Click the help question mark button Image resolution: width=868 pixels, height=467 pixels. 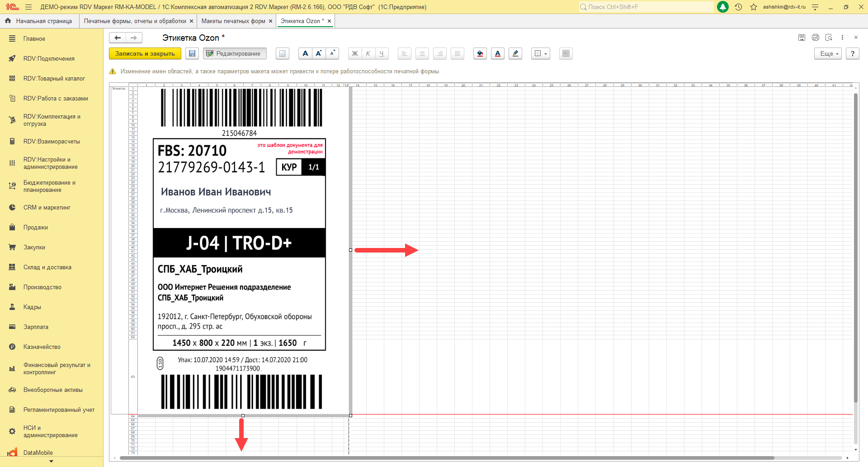[x=852, y=53]
